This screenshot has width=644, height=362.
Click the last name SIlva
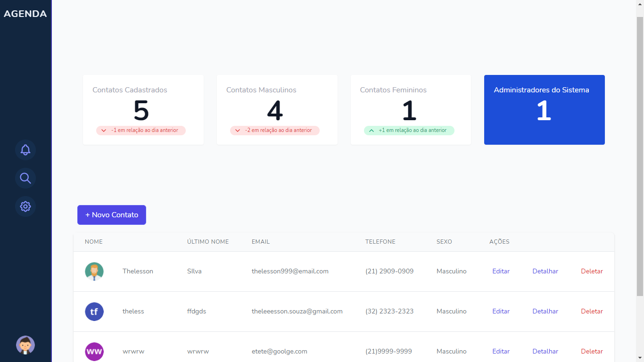(x=194, y=271)
